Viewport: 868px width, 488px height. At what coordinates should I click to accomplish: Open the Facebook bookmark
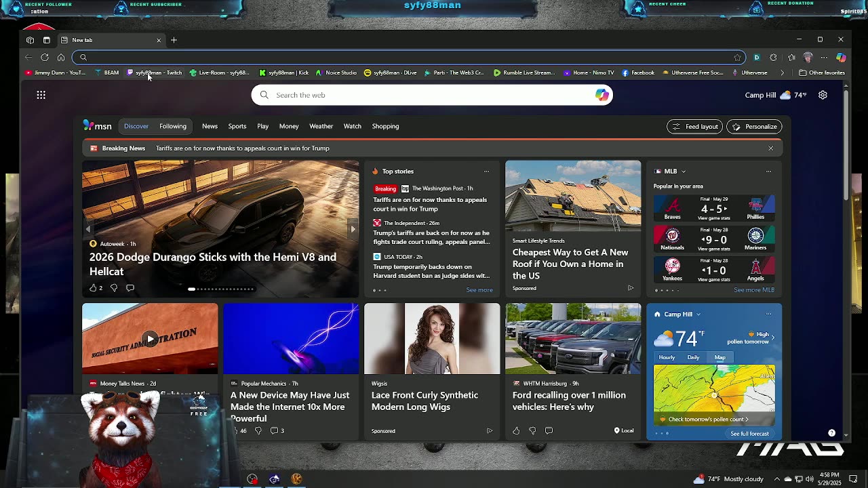pos(638,73)
